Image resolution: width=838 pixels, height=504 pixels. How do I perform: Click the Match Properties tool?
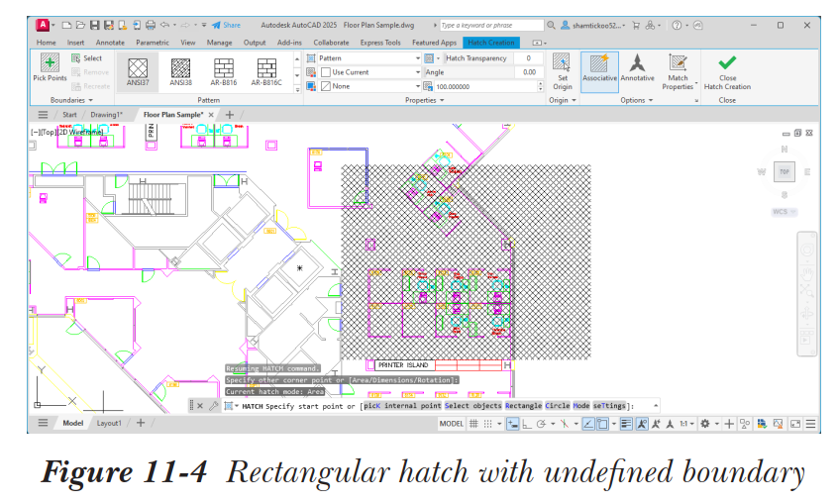click(678, 71)
